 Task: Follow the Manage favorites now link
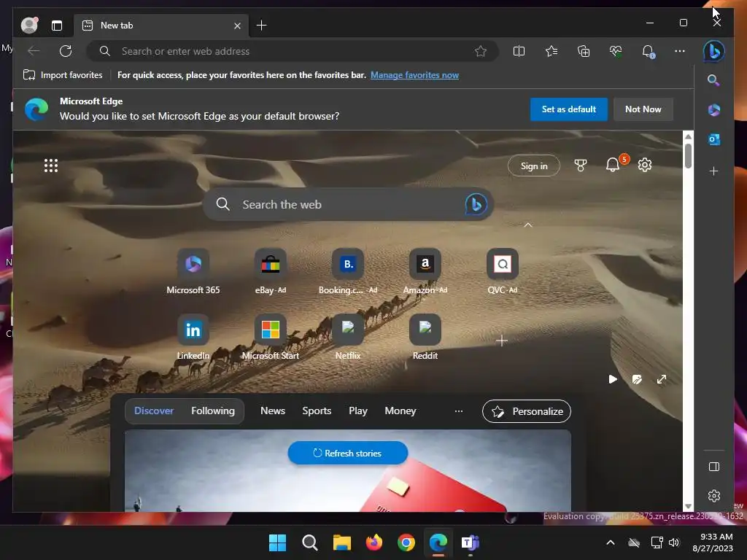point(414,75)
